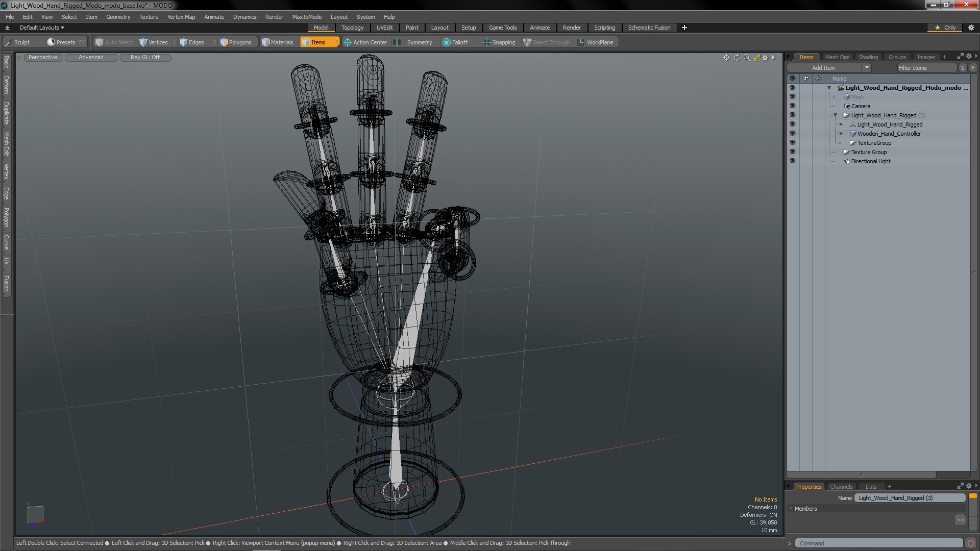Open viewport settings gear icon
Viewport: 980px width, 551px height.
tap(765, 58)
